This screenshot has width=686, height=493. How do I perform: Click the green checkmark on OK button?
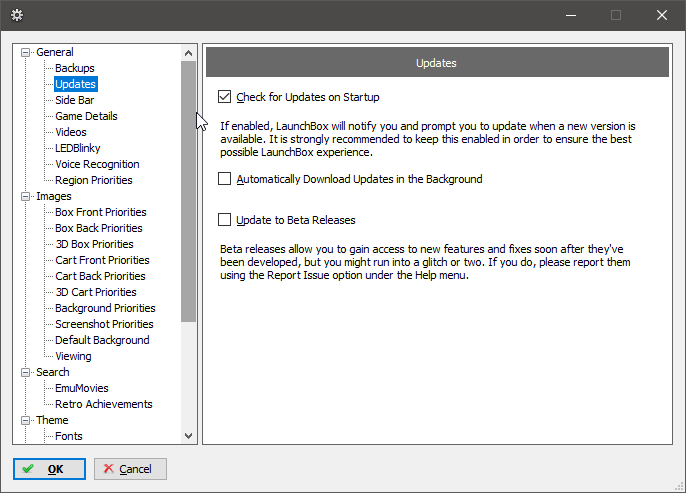tap(28, 469)
